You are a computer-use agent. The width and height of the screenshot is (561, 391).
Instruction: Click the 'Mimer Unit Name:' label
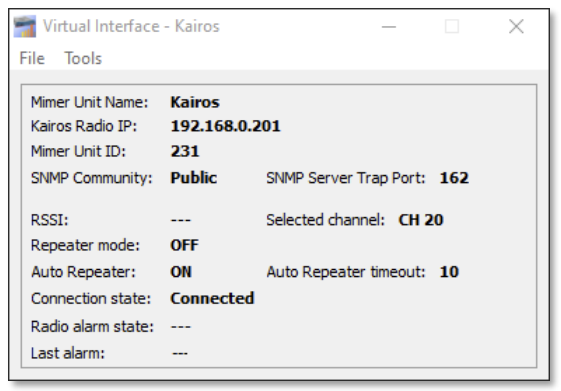89,102
